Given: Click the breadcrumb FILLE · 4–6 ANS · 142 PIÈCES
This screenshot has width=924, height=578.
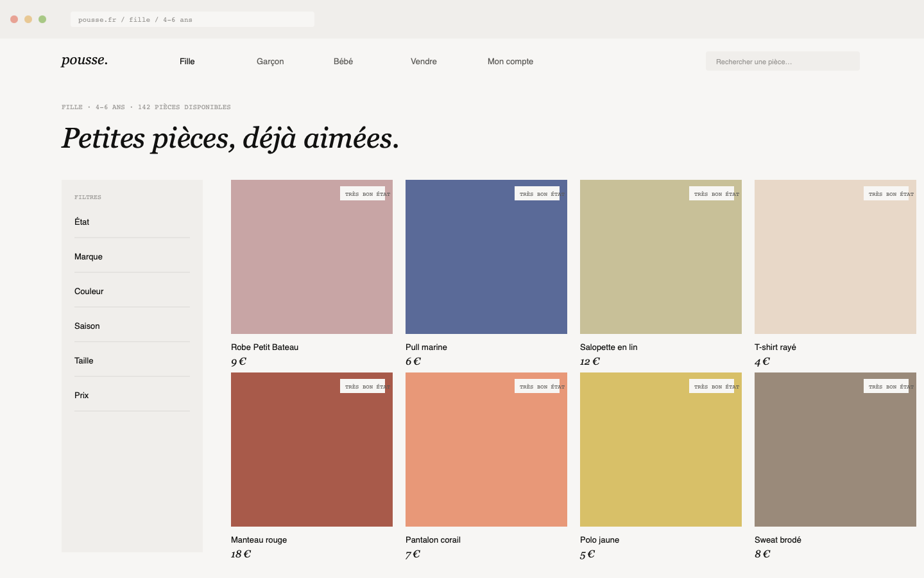Looking at the screenshot, I should [146, 107].
